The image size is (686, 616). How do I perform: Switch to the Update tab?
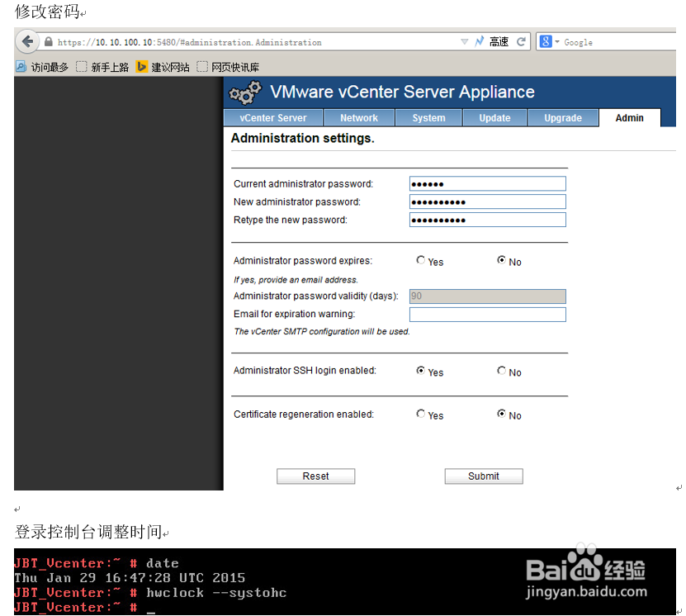tap(494, 118)
